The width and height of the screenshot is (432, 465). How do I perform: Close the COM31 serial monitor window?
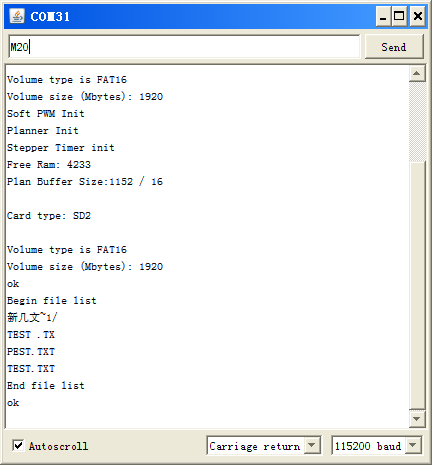(x=418, y=16)
